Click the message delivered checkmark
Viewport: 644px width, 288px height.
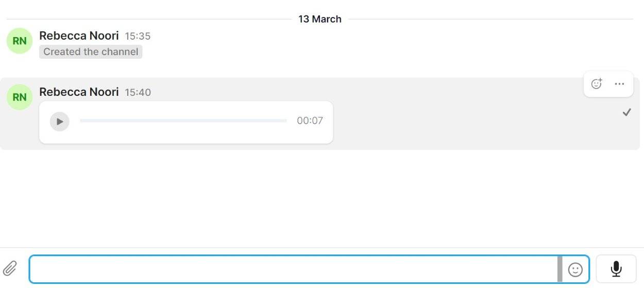(x=626, y=112)
